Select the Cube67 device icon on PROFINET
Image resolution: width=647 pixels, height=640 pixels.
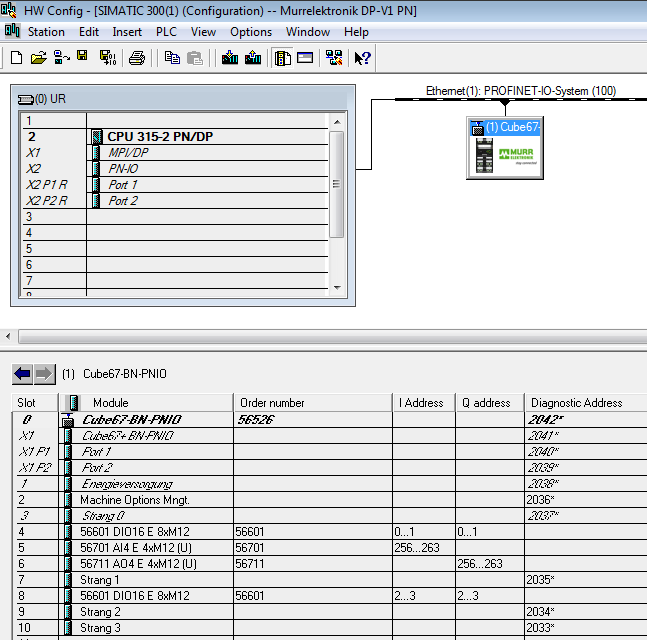click(505, 148)
